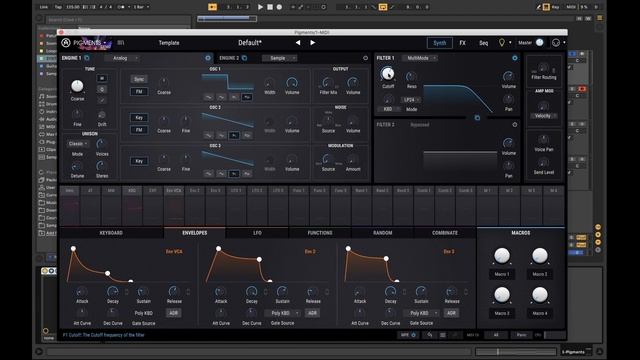The height and width of the screenshot is (360, 640).
Task: Switch to the Random tab
Action: (382, 233)
